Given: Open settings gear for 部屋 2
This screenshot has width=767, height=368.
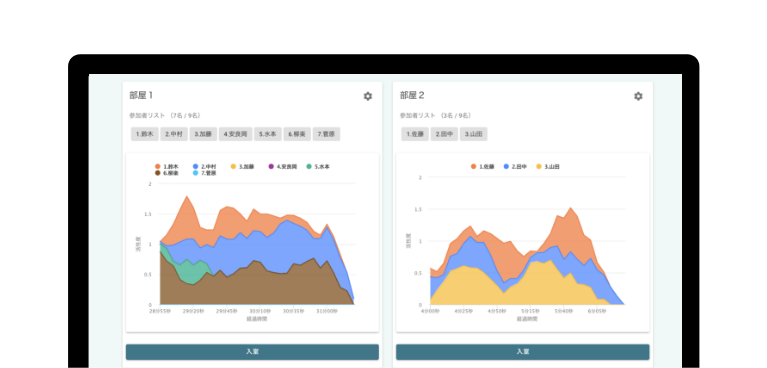Looking at the screenshot, I should click(638, 96).
